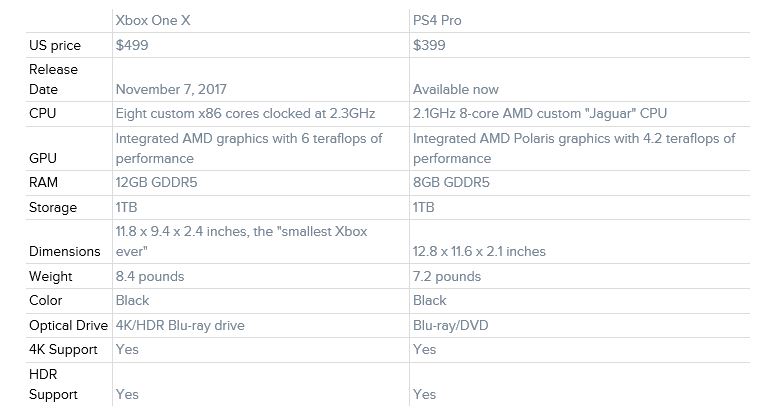Select the US price row label
Screen dimensions: 761x416
click(x=55, y=45)
